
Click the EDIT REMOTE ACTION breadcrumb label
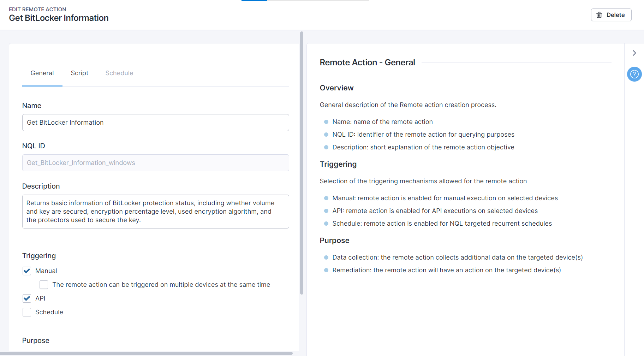[x=37, y=9]
